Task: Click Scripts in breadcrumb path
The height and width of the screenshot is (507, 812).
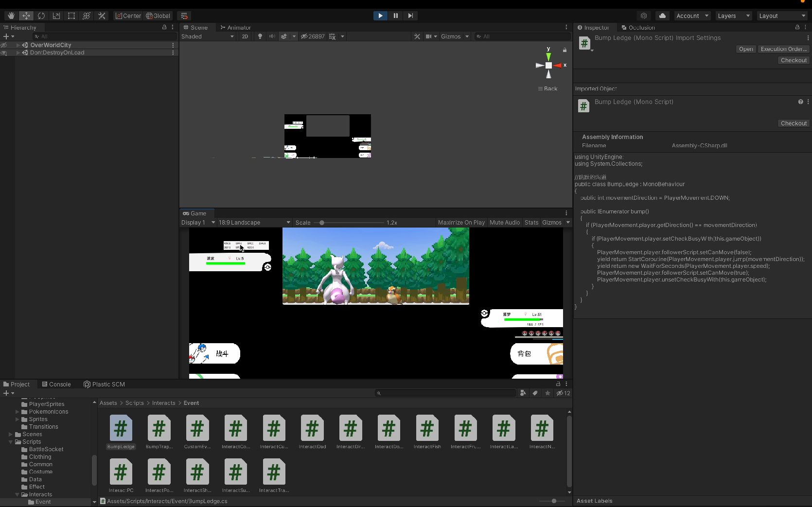Action: point(134,403)
